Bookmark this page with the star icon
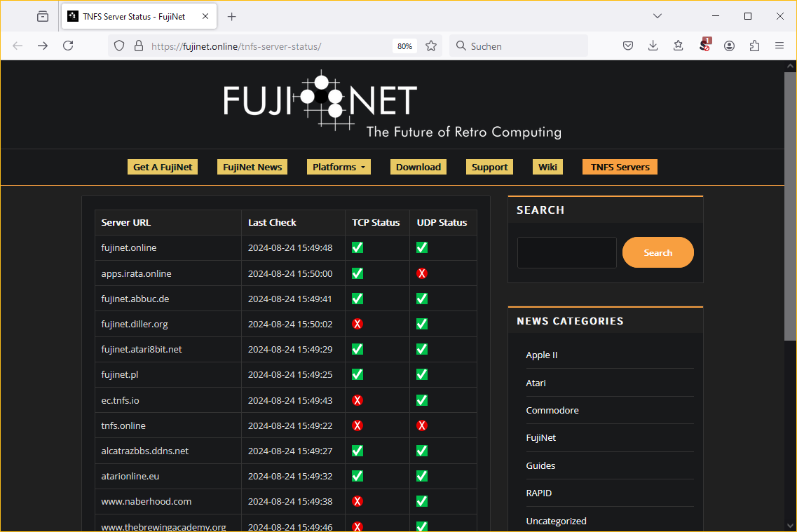797x532 pixels. (431, 46)
